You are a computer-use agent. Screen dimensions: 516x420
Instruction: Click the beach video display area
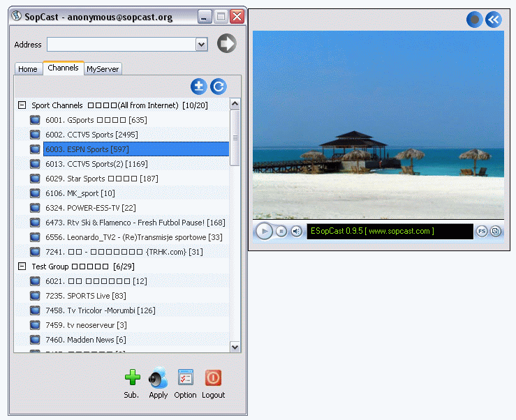click(378, 125)
